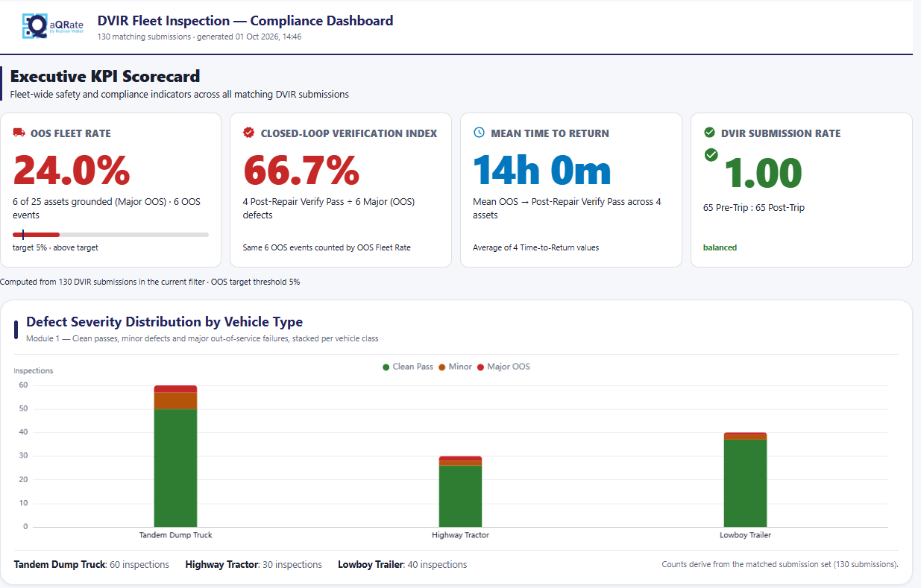
Task: Click 'Average of 4 Time-to-Return values' note
Action: click(x=535, y=247)
